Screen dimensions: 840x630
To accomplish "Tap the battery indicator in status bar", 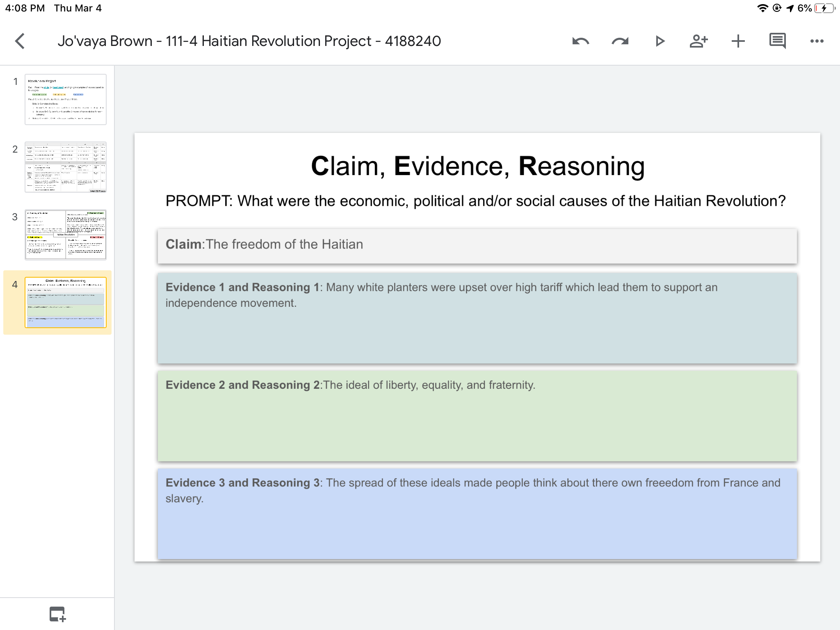I will (825, 8).
